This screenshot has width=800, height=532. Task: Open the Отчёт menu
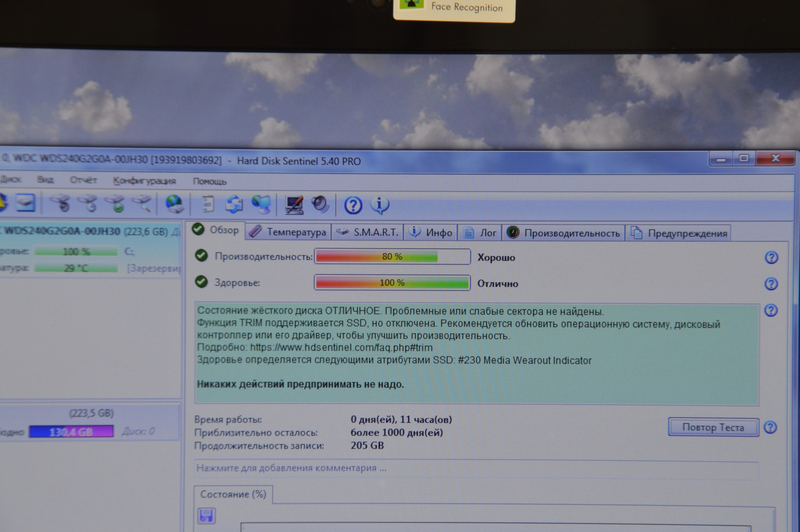coord(83,180)
